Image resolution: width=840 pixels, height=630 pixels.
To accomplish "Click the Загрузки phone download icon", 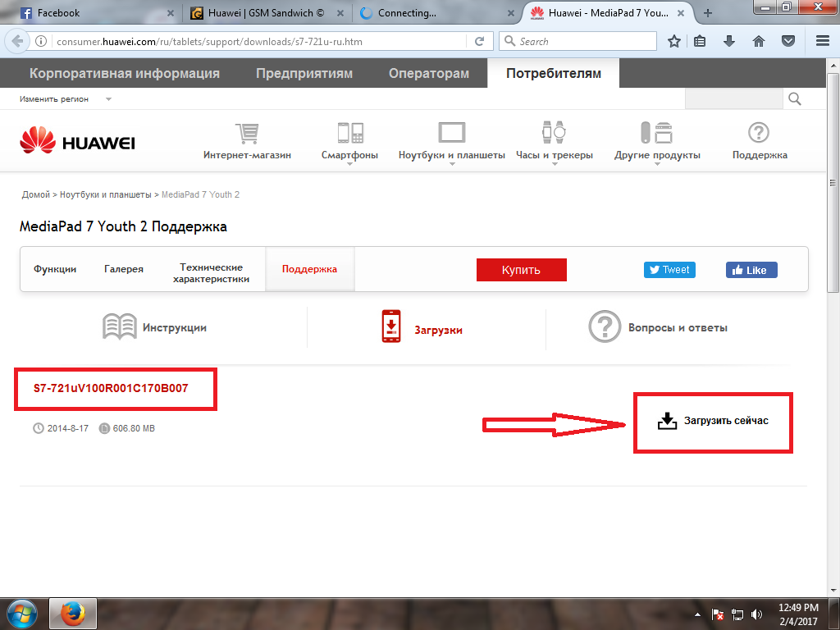I will tap(392, 326).
